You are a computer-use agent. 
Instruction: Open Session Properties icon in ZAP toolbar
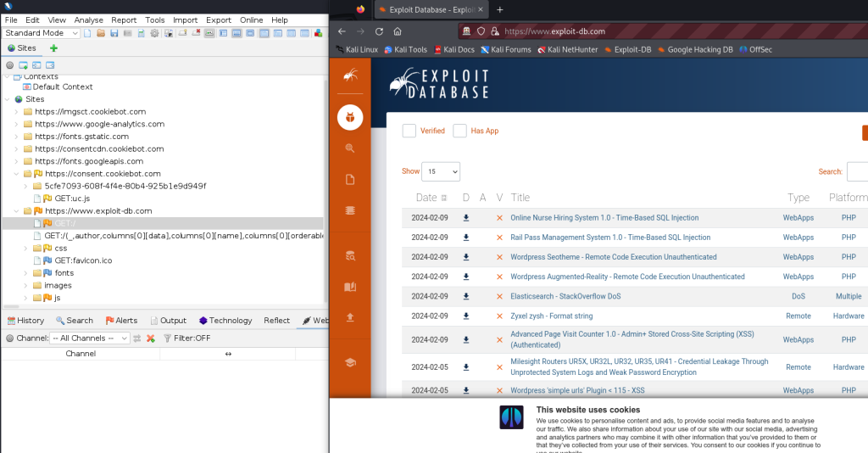click(142, 33)
